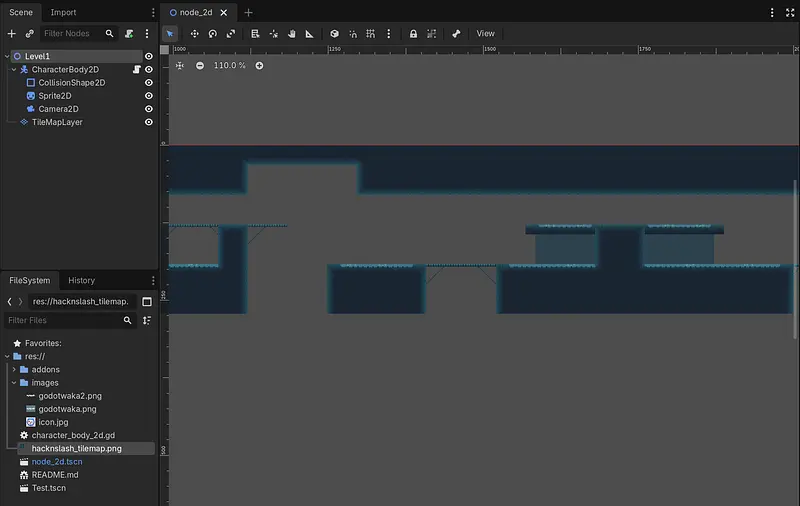Open the script attached to CharacterBody2D
800x506 pixels.
(137, 69)
